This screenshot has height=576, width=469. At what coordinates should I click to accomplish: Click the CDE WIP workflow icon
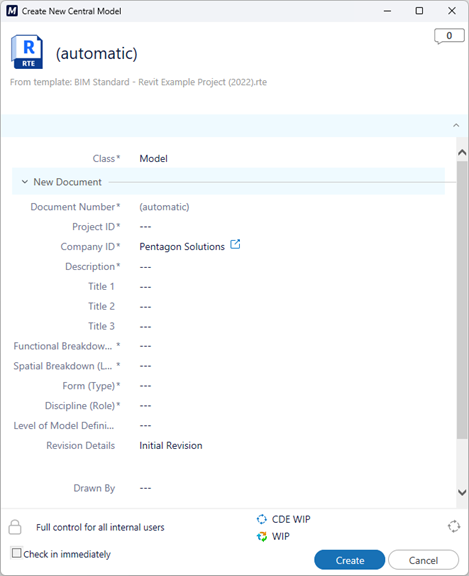click(x=261, y=519)
